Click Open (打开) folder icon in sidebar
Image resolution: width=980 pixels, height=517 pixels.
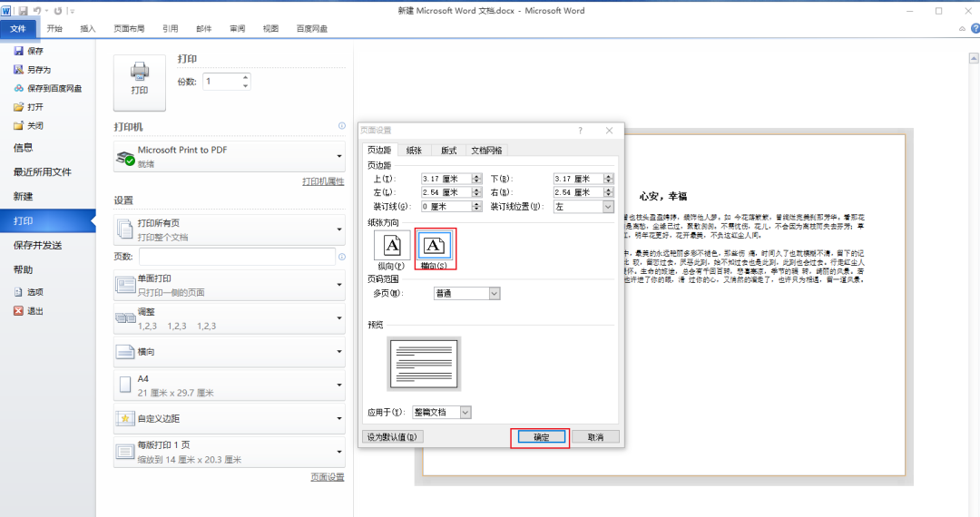click(18, 106)
